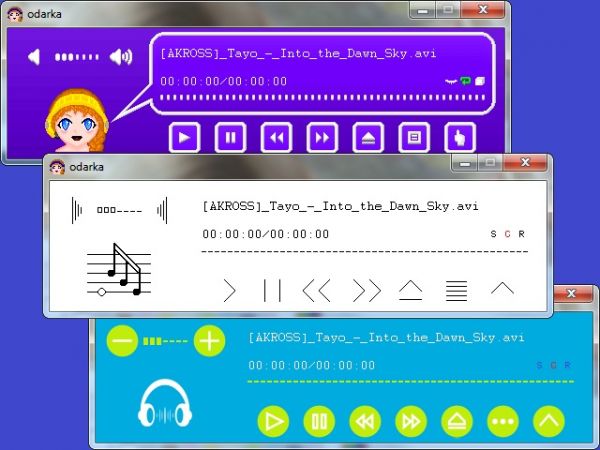
Task: Click the seek progress bar in purple window
Action: click(322, 97)
